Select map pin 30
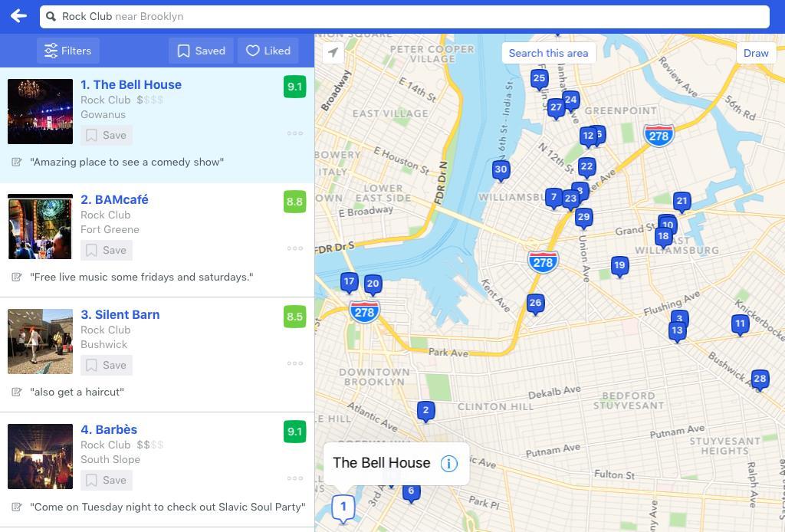 click(501, 170)
